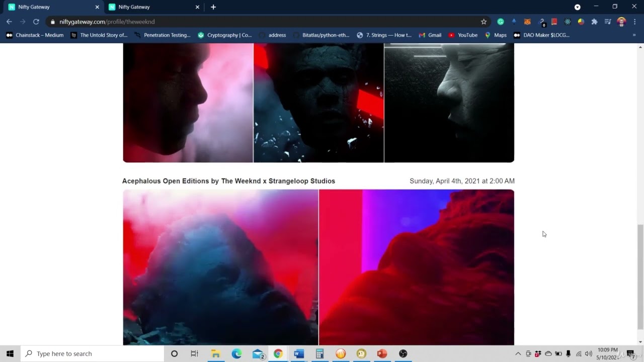This screenshot has height=362, width=644.
Task: Open The Untold Story of... bookmark
Action: [99, 35]
